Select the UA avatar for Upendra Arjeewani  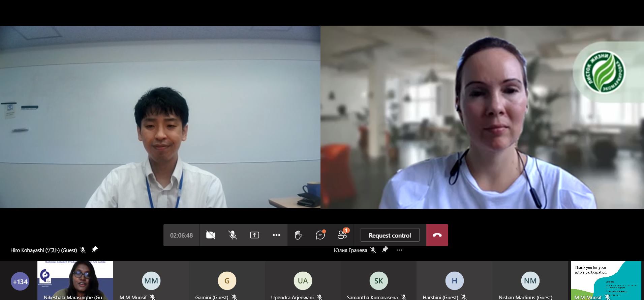pyautogui.click(x=303, y=281)
